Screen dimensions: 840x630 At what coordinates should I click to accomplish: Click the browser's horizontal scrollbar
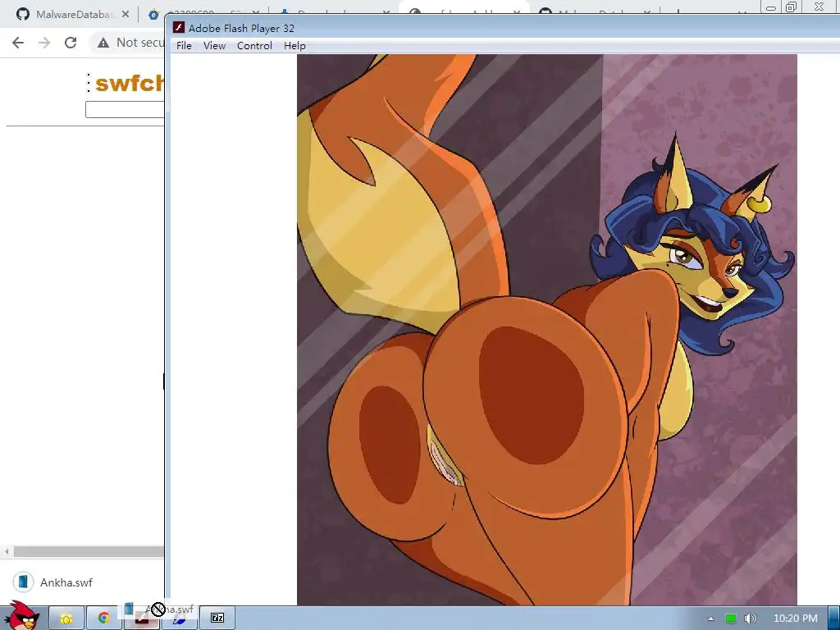coord(89,551)
